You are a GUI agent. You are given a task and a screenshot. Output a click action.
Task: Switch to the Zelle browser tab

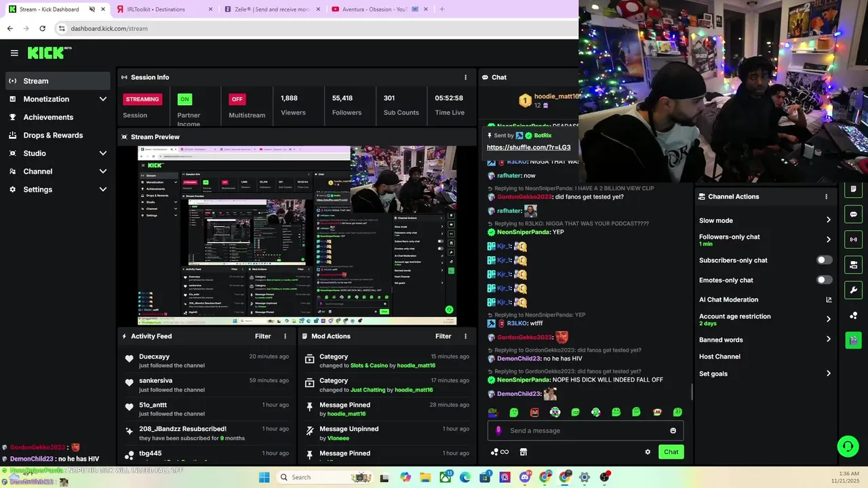[271, 9]
